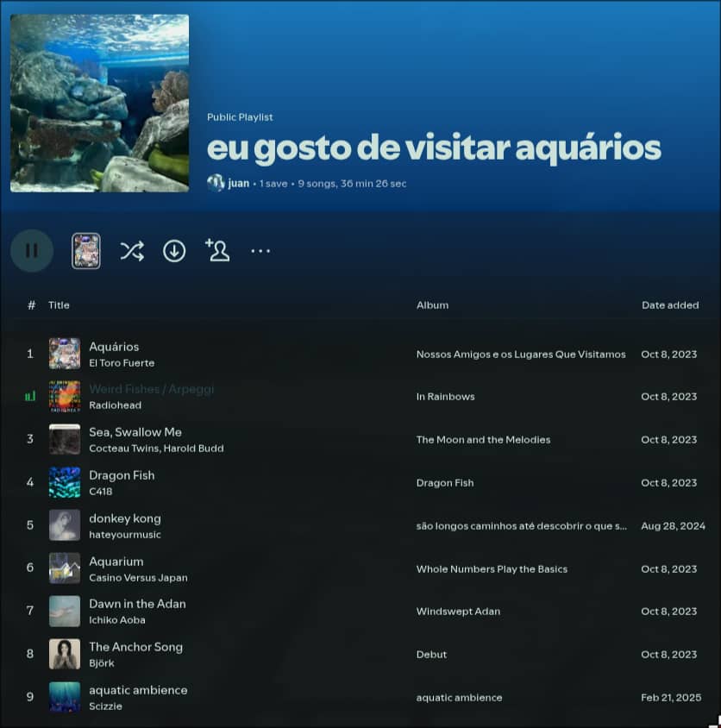Play the aquatic ambience track title
The image size is (721, 728).
click(138, 690)
